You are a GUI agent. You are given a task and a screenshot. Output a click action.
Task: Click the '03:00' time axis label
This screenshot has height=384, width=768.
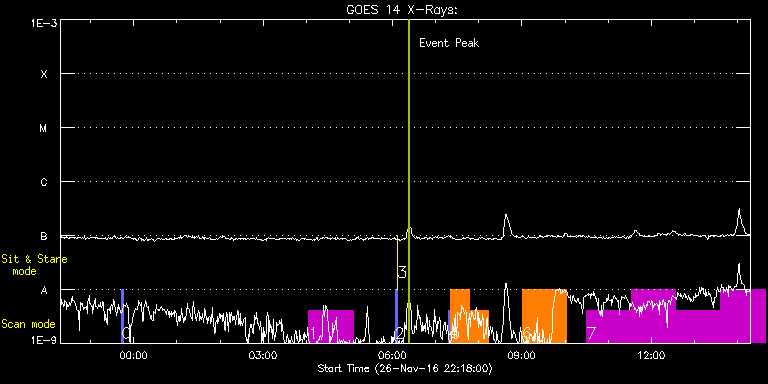(264, 355)
